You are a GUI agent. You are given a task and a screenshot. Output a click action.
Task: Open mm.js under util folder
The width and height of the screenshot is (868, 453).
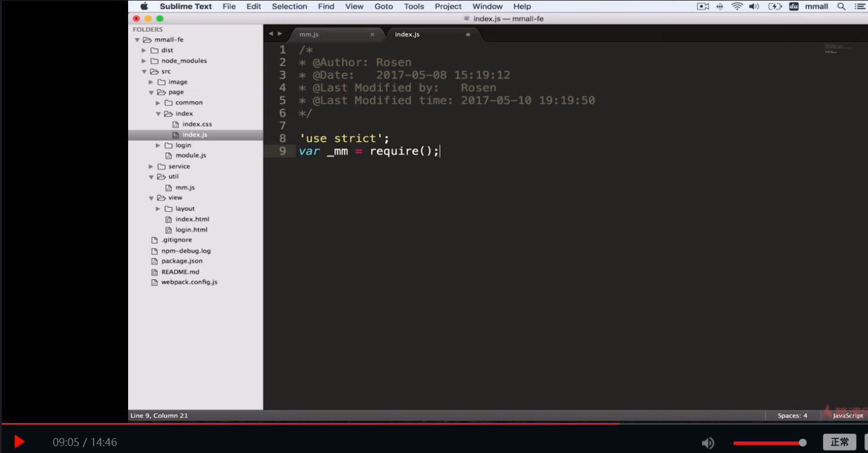(x=185, y=188)
